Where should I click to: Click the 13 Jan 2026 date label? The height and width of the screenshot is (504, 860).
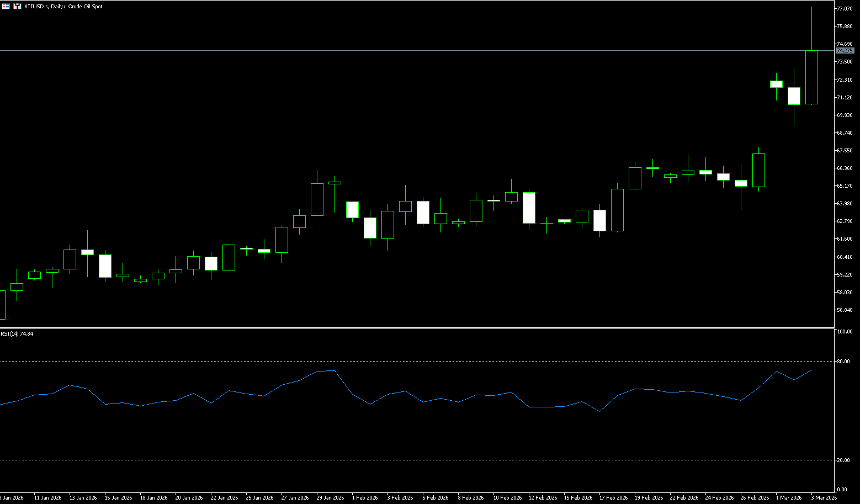[83, 498]
